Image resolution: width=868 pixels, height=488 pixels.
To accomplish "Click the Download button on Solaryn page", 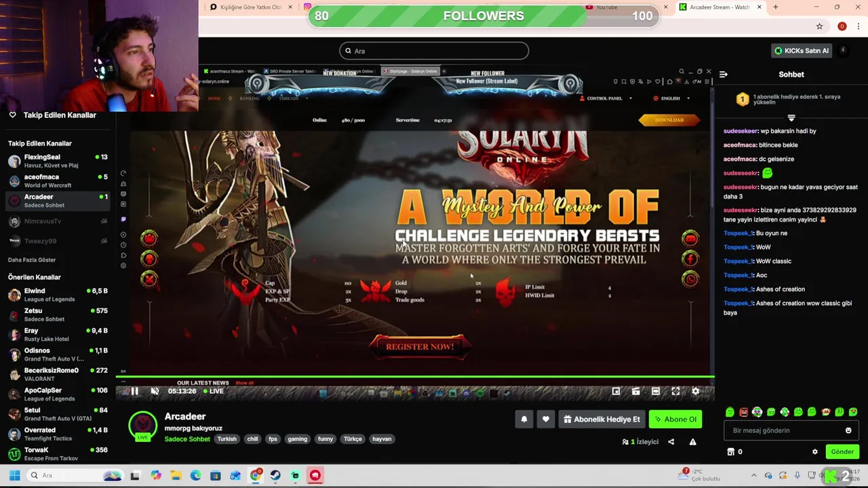I will click(x=669, y=120).
